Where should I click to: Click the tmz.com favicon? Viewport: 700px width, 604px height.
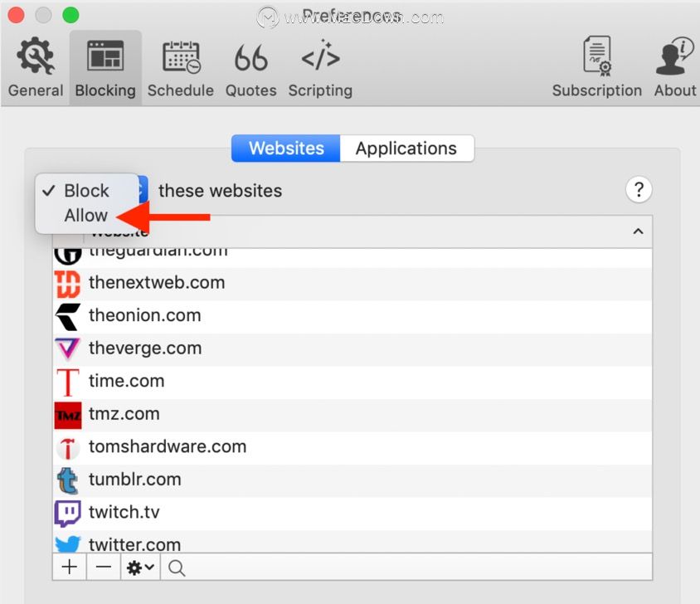click(68, 416)
